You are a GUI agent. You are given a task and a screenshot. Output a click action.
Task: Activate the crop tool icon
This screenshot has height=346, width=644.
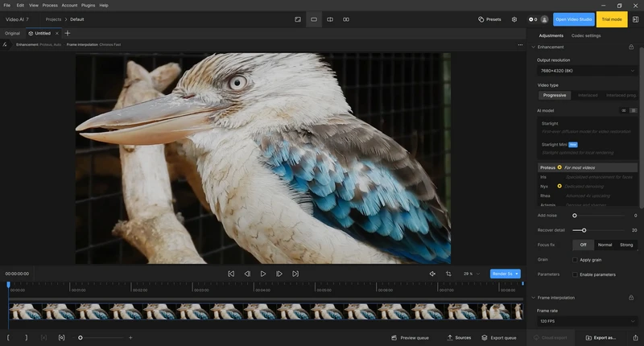[x=448, y=274]
